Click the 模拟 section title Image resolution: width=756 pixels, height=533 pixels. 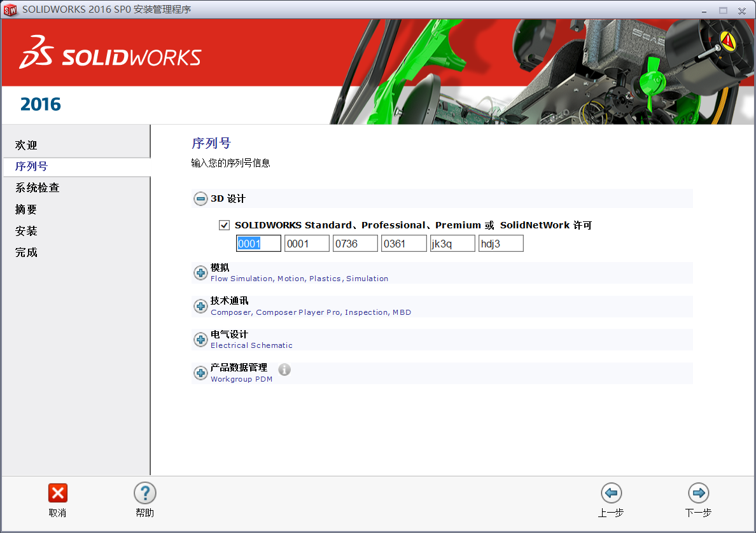pyautogui.click(x=220, y=268)
